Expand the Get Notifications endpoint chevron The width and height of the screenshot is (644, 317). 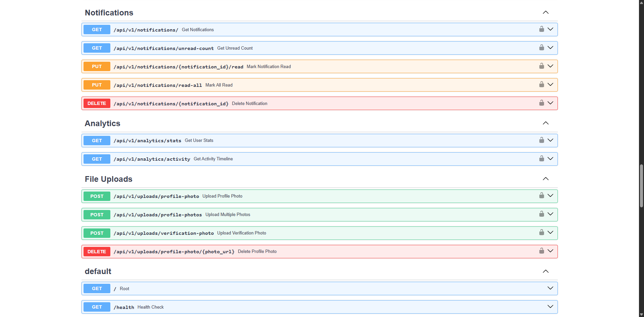tap(550, 29)
